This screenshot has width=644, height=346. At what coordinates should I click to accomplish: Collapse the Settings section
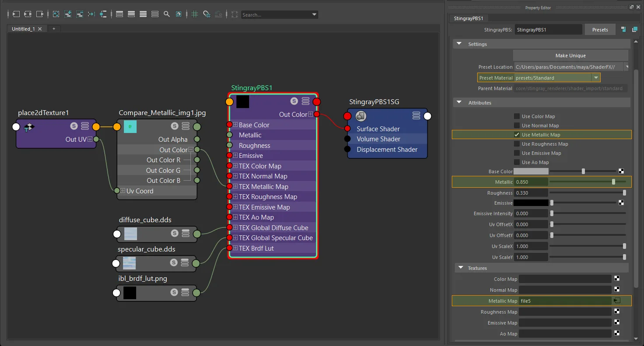[459, 44]
